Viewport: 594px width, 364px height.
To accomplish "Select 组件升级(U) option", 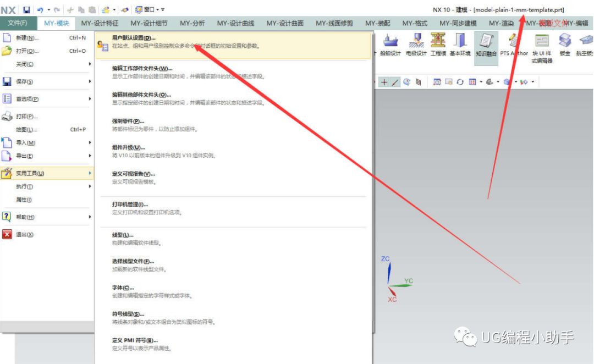I will coord(233,151).
